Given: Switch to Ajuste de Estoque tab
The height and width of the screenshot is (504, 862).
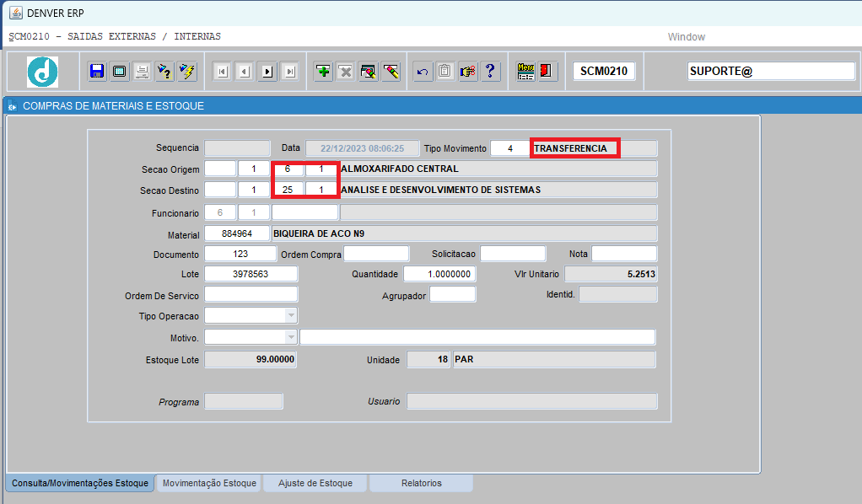Looking at the screenshot, I should pyautogui.click(x=315, y=483).
